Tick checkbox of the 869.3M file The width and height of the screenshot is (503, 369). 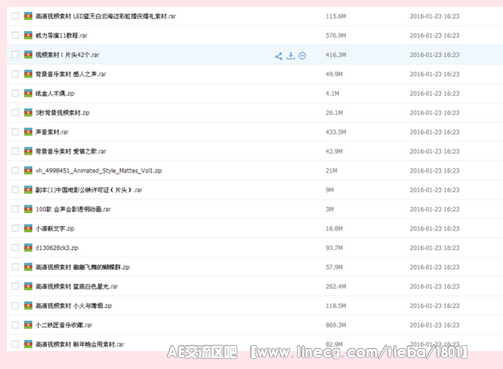point(15,325)
